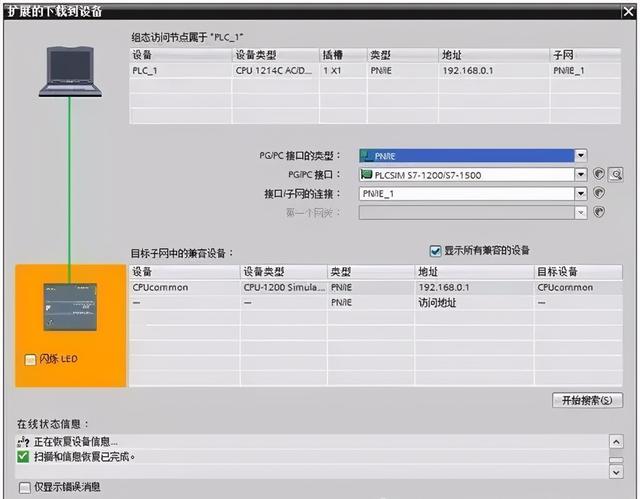Click the info icon next to PG/PC interface
This screenshot has height=499, width=640.
click(x=598, y=175)
